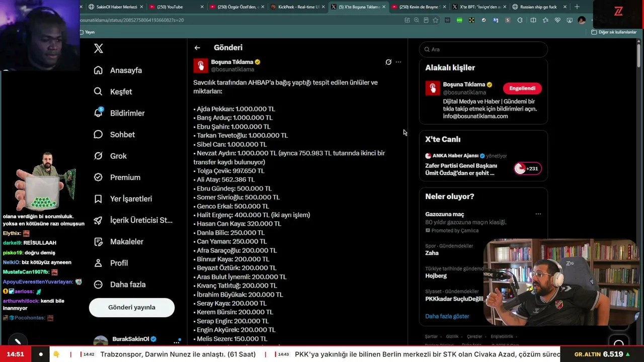Open the Boşuna Tıklama post author profile name
The height and width of the screenshot is (362, 644).
232,62
